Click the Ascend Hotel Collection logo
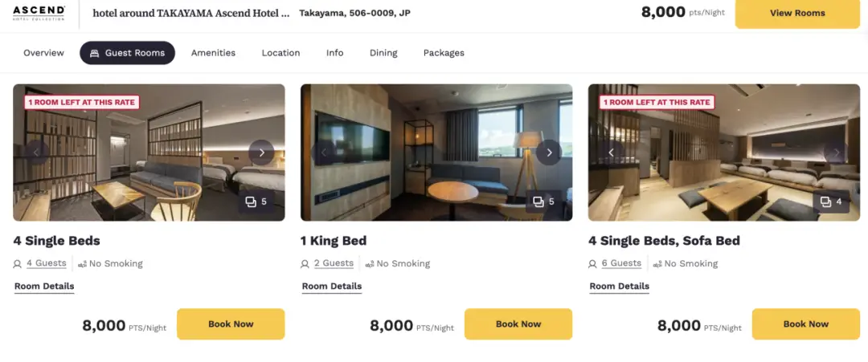This screenshot has height=362, width=868. click(x=39, y=13)
